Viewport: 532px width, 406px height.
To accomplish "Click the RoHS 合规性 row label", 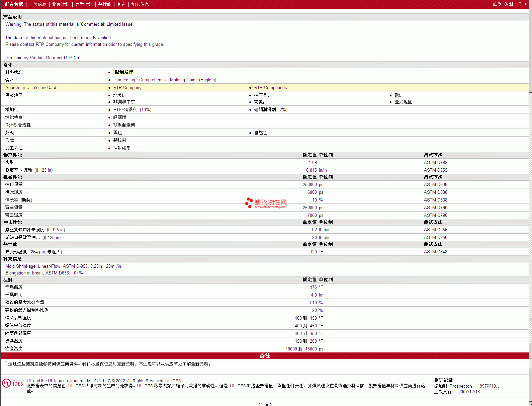I will [18, 125].
